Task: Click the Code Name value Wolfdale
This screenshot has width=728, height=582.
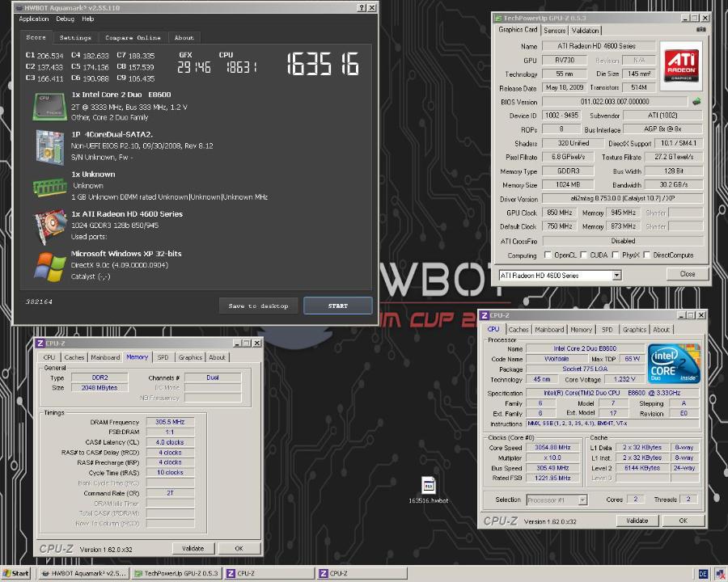Action: click(557, 359)
